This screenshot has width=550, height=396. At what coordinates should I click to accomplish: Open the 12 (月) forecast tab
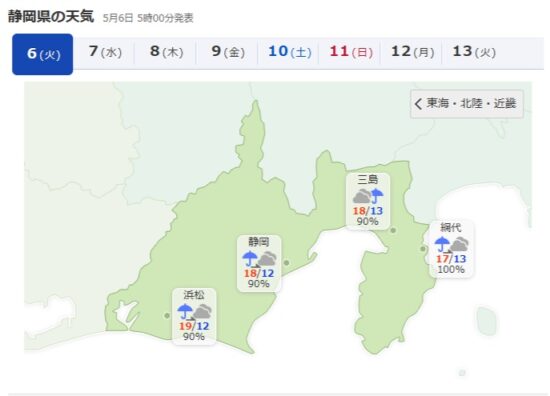pyautogui.click(x=411, y=52)
